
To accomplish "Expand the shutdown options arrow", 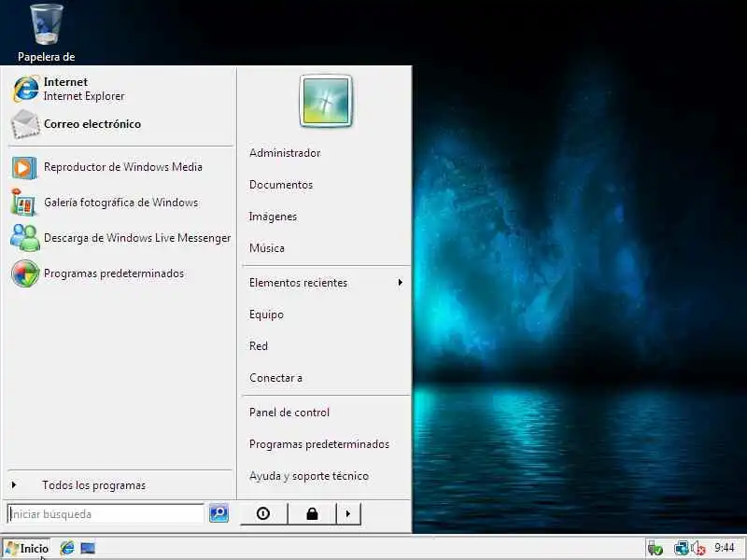I will [348, 513].
